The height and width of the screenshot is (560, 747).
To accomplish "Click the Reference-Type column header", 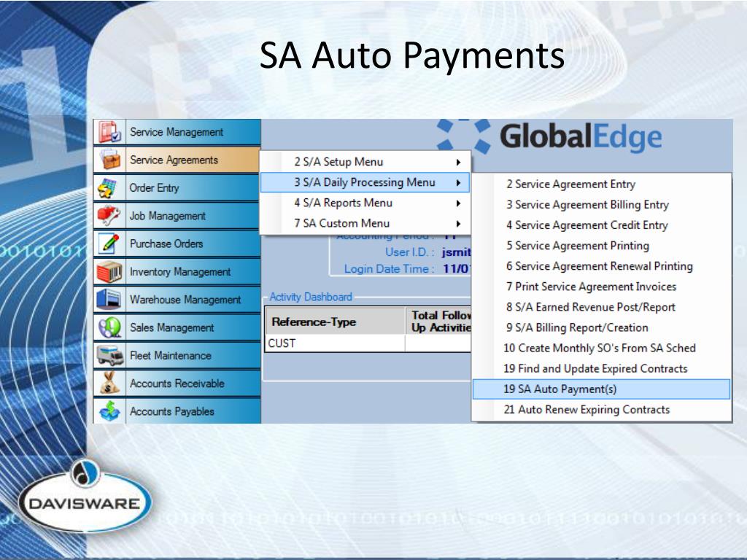I will click(335, 322).
